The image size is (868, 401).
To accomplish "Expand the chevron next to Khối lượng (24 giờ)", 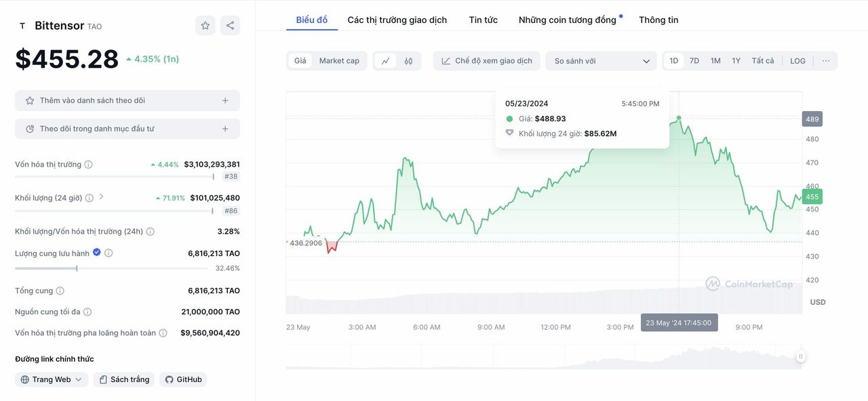I will coord(102,197).
